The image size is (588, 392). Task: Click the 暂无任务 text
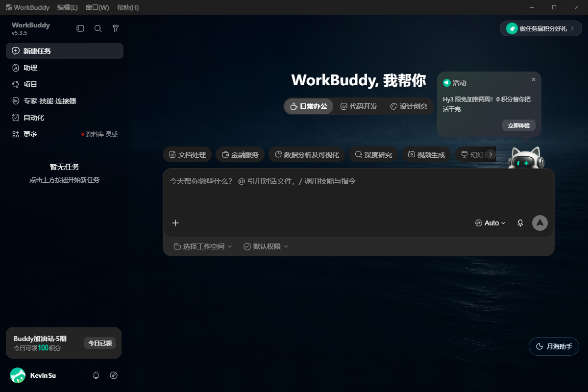[x=65, y=167]
